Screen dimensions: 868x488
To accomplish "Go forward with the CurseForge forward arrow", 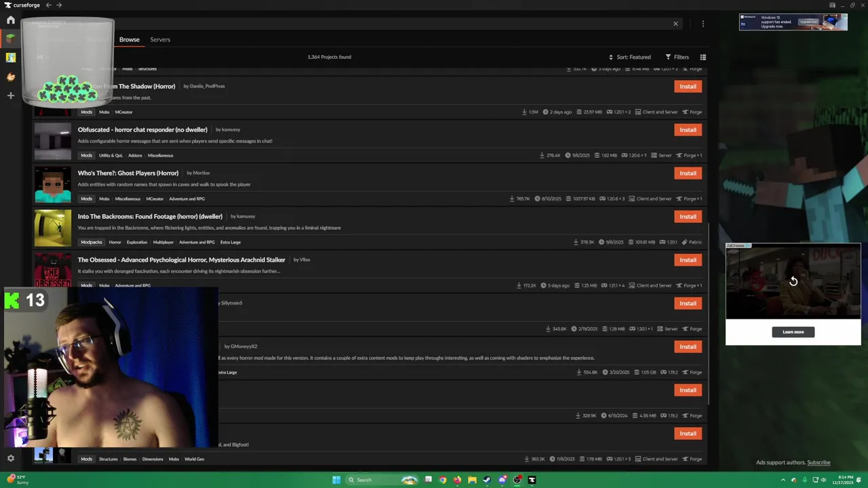I will pos(59,5).
